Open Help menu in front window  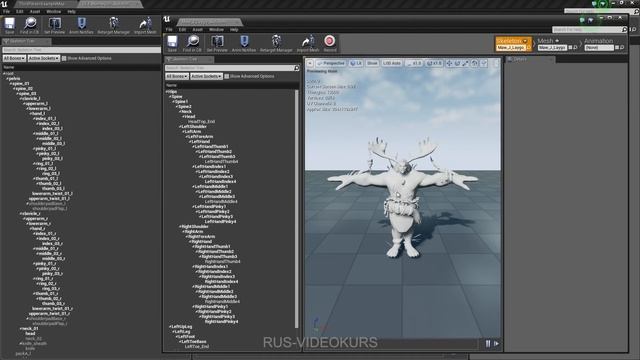pos(234,29)
